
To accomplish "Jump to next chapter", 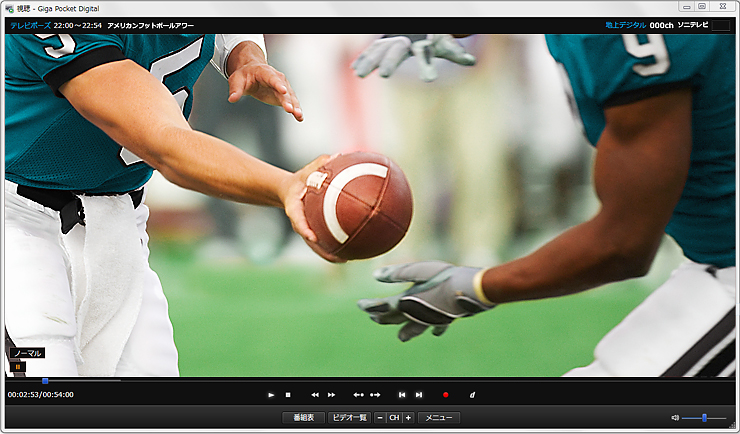I will pos(419,395).
